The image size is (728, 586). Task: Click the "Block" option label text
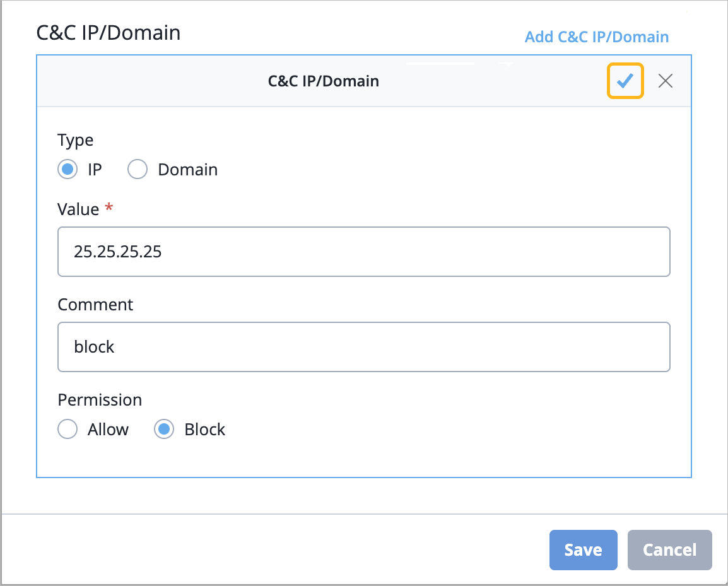pyautogui.click(x=204, y=430)
